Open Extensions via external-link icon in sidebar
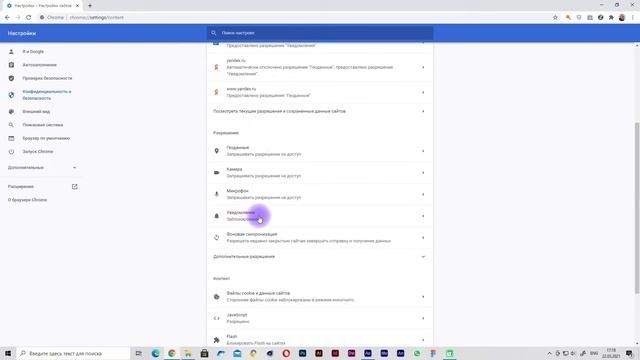Image resolution: width=640 pixels, height=360 pixels. click(x=75, y=187)
